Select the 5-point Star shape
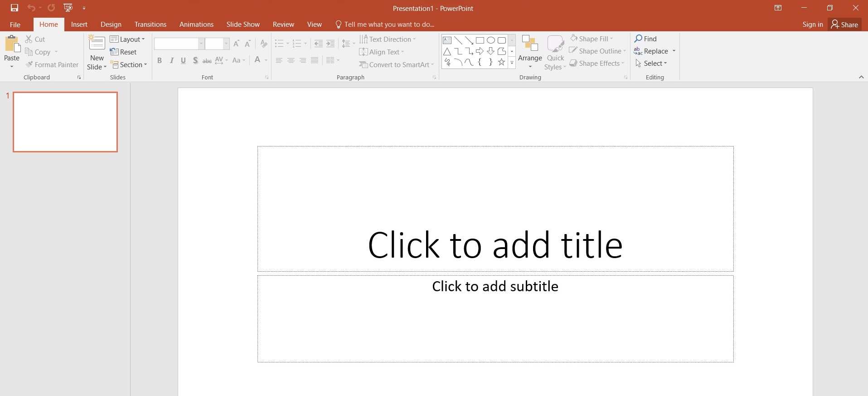 [x=502, y=62]
